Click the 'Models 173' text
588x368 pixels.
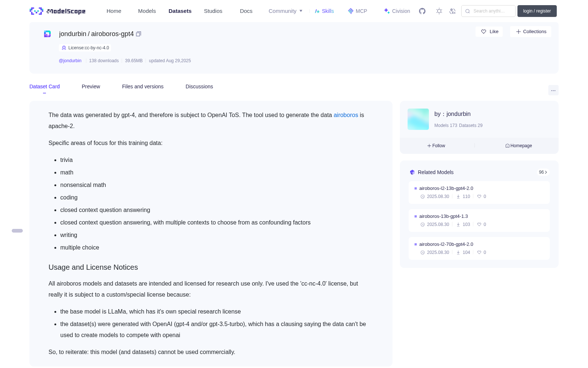tap(446, 125)
